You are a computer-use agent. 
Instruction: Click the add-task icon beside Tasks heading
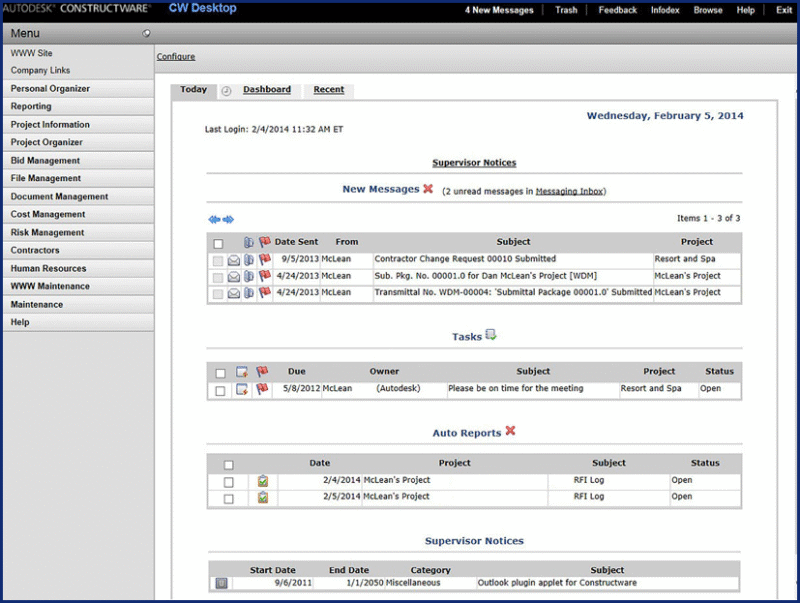point(491,336)
